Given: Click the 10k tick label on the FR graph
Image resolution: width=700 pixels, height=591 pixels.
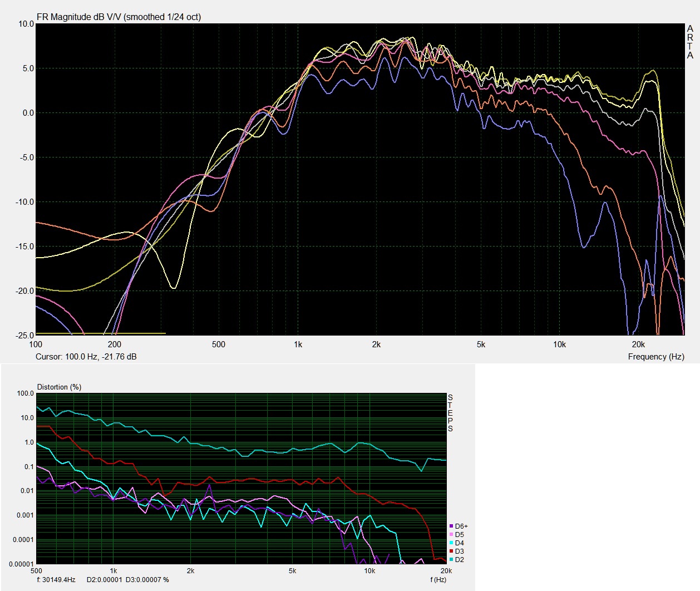Looking at the screenshot, I should click(559, 344).
